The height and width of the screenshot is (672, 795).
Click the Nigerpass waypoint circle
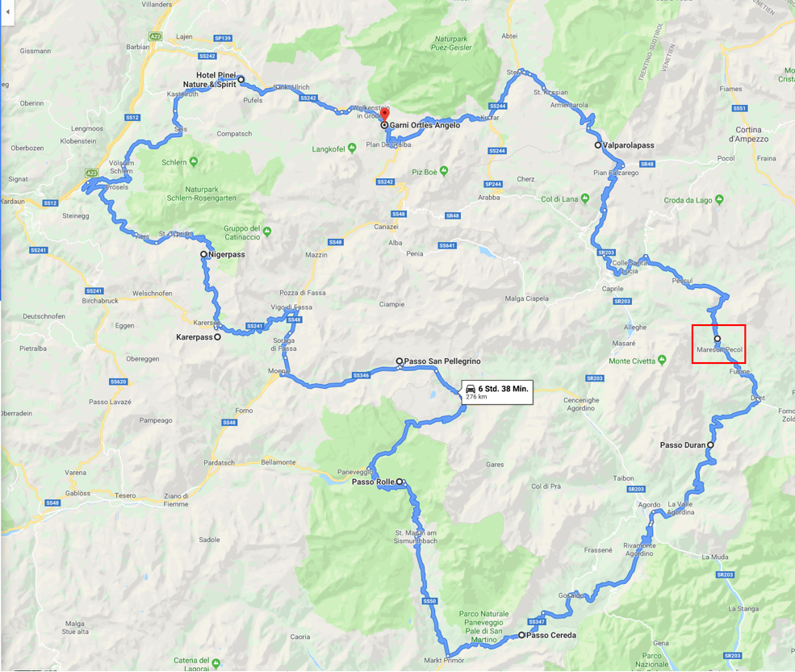203,254
